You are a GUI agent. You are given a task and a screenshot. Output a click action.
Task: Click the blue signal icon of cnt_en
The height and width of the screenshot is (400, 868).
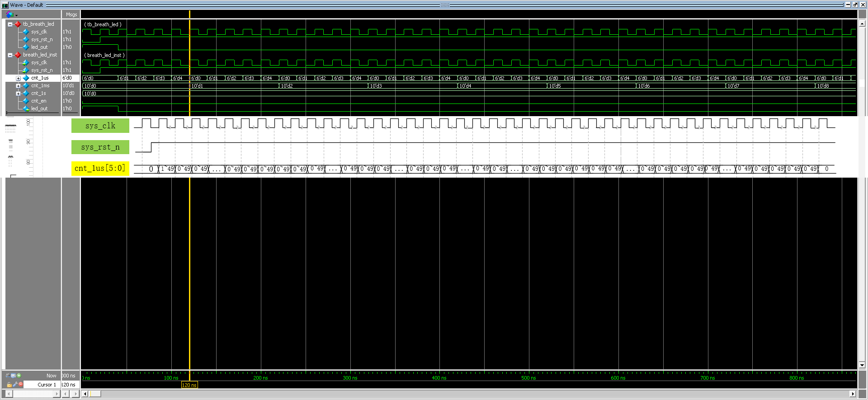point(26,101)
